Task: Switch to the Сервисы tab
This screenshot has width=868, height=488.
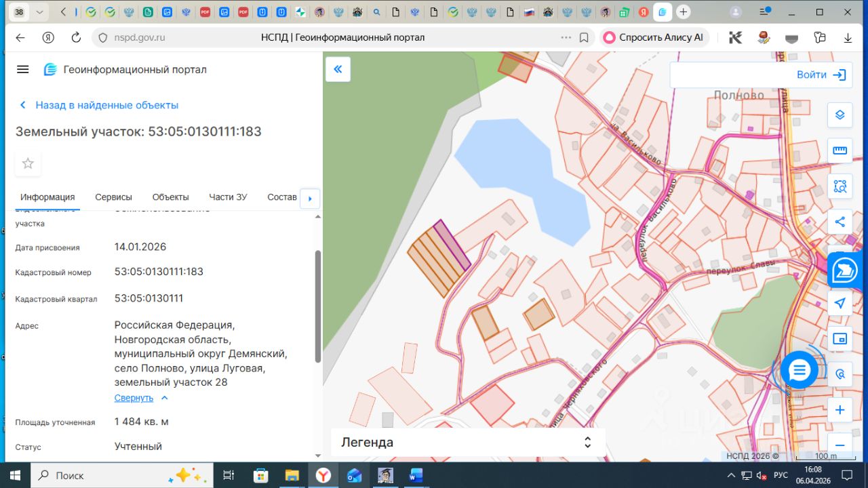Action: pos(113,197)
